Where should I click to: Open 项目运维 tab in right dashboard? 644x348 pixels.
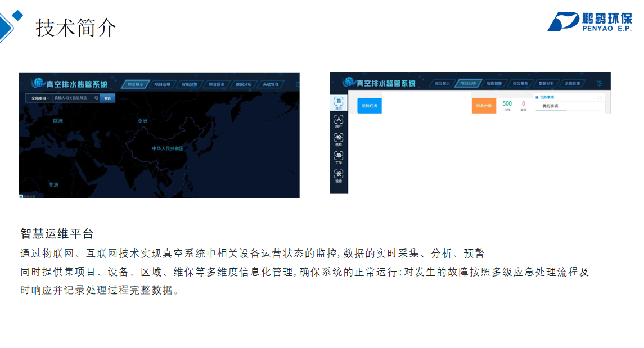[468, 83]
